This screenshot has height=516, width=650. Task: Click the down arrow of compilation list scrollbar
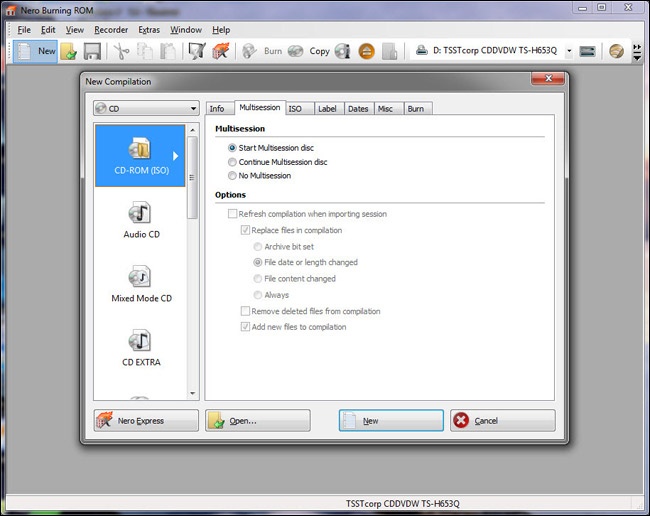(x=192, y=393)
